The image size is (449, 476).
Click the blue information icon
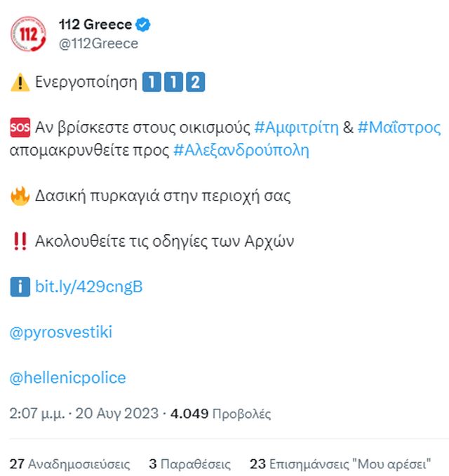click(19, 287)
